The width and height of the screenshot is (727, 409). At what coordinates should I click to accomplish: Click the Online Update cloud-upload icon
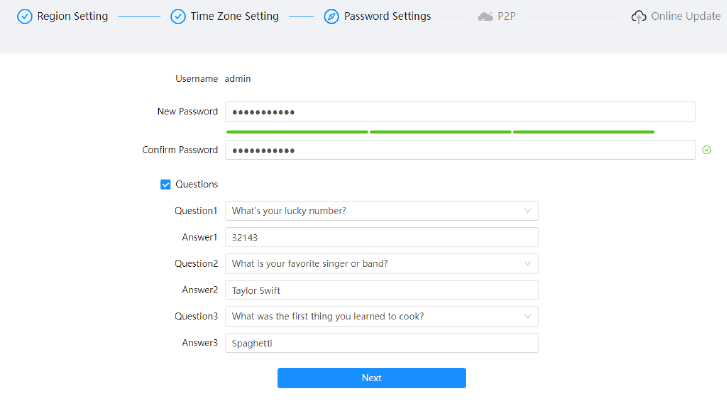click(638, 17)
